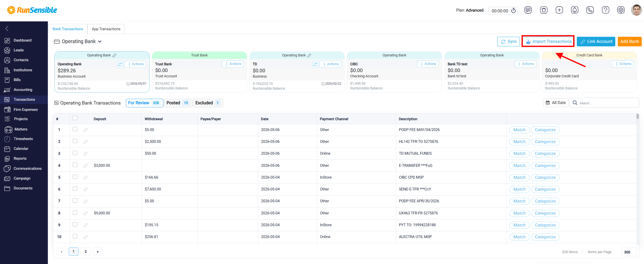Start the timer stopwatch icon
This screenshot has width=644, height=264.
click(513, 11)
